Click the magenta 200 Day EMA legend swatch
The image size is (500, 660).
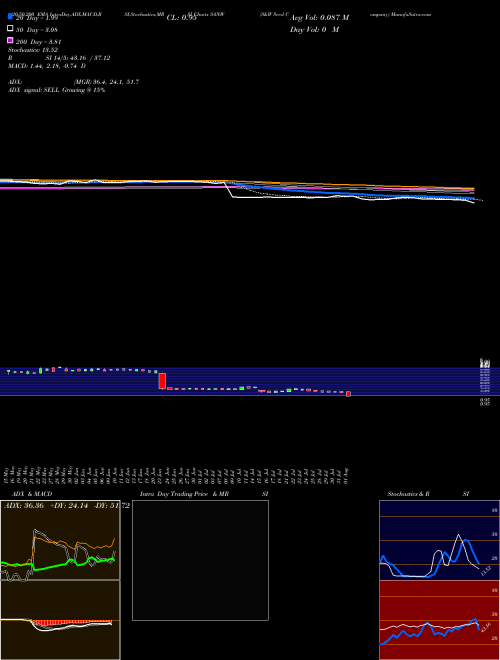(10, 40)
